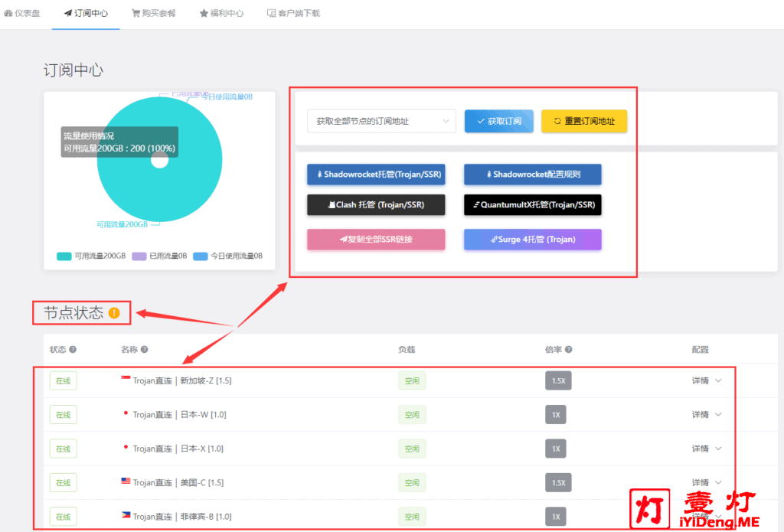This screenshot has width=784, height=532.
Task: Click the help icon next to 名称 column
Action: pyautogui.click(x=145, y=350)
